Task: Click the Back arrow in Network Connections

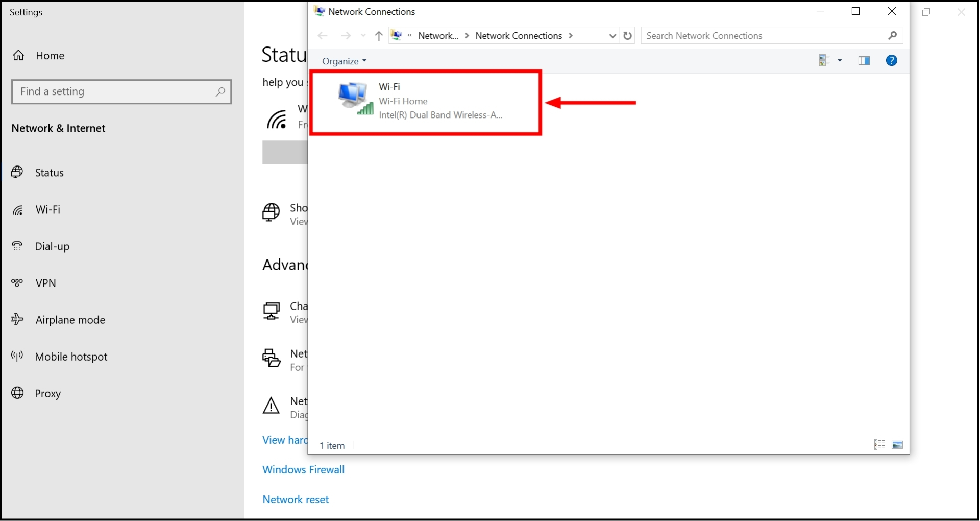Action: tap(323, 36)
